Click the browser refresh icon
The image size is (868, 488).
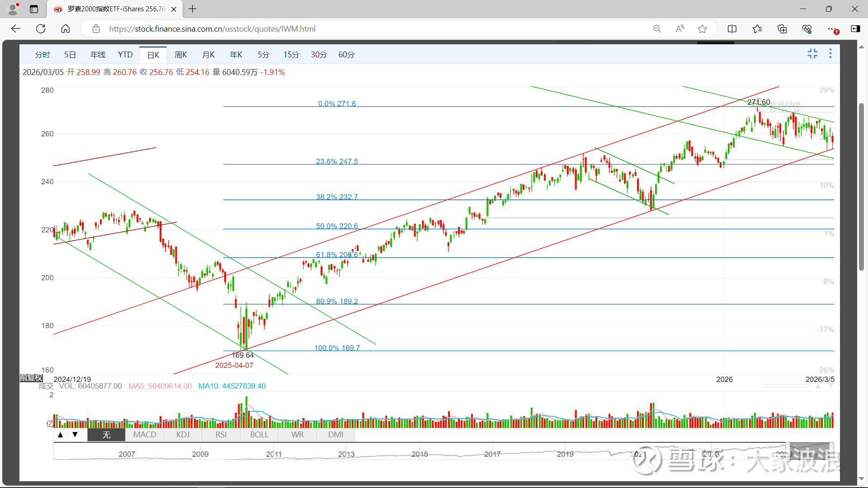pyautogui.click(x=41, y=29)
